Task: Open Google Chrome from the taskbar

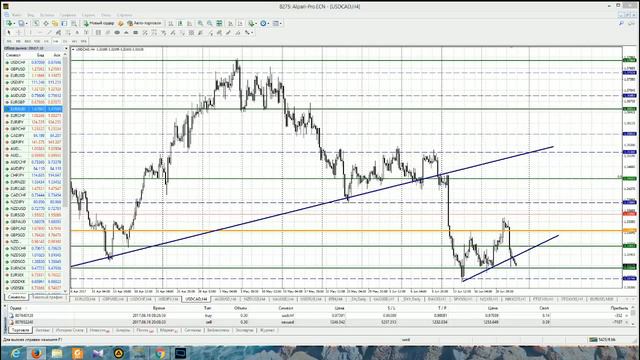Action: pyautogui.click(x=160, y=353)
